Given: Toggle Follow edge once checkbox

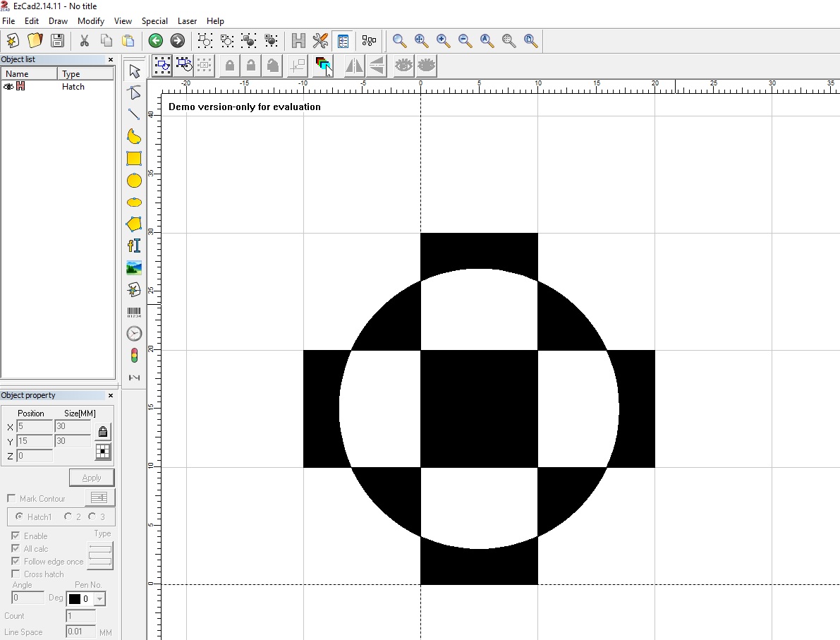Looking at the screenshot, I should click(16, 561).
